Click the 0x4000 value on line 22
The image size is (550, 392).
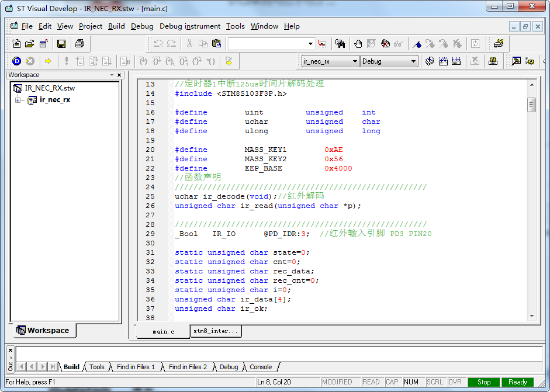pos(338,168)
